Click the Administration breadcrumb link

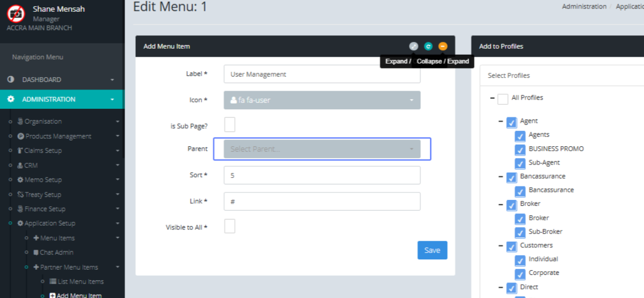coord(584,6)
